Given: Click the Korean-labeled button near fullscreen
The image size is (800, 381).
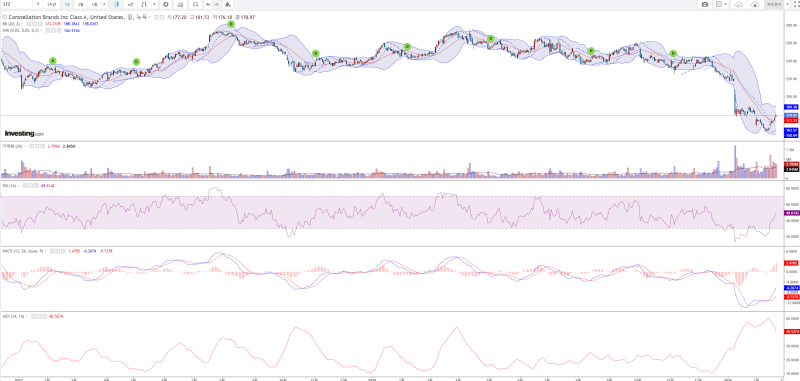Looking at the screenshot, I should click(774, 4).
